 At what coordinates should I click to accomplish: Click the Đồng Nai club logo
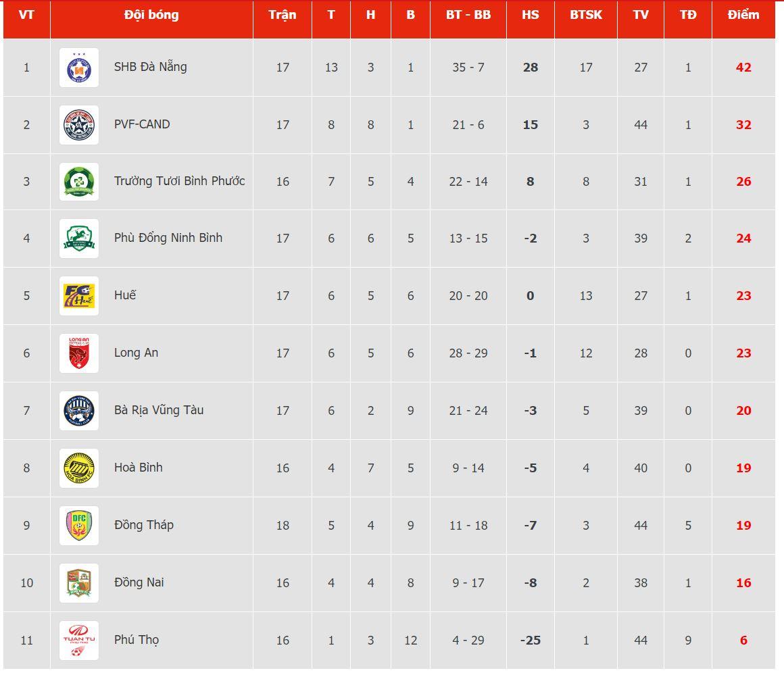(79, 583)
